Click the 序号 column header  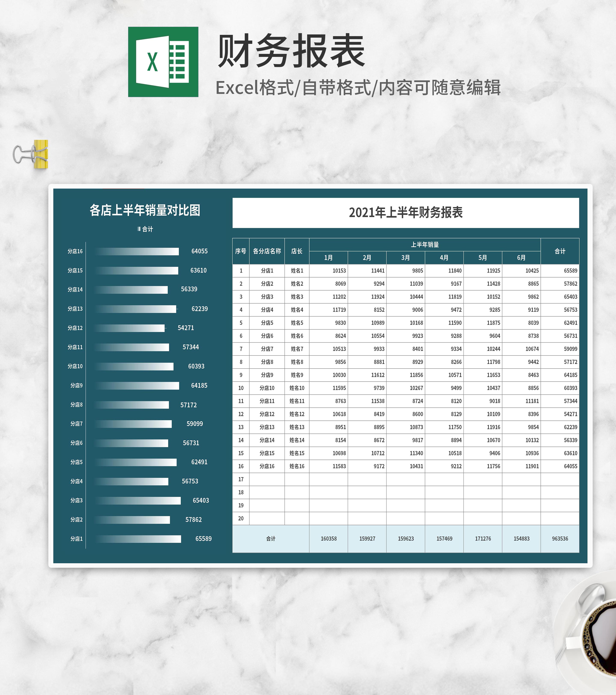[241, 251]
